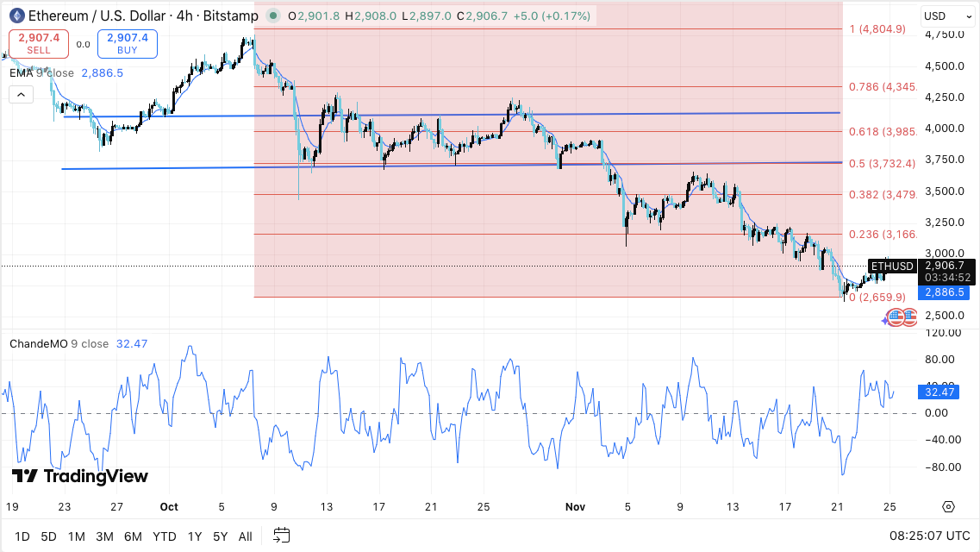Choose the YTD range option
Image resolution: width=980 pixels, height=552 pixels.
coord(164,536)
